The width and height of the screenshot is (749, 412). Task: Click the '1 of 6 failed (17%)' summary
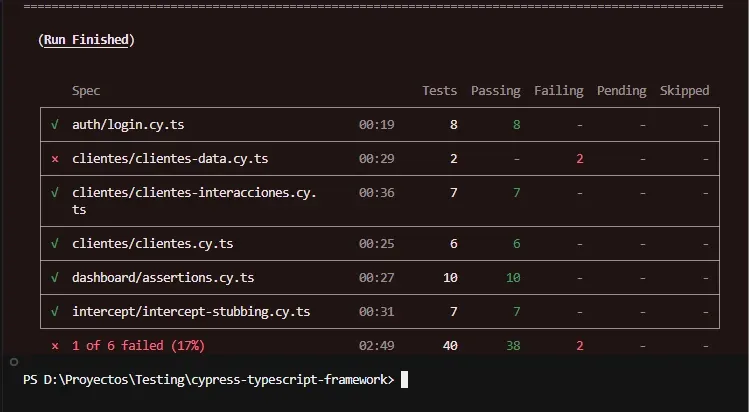139,346
